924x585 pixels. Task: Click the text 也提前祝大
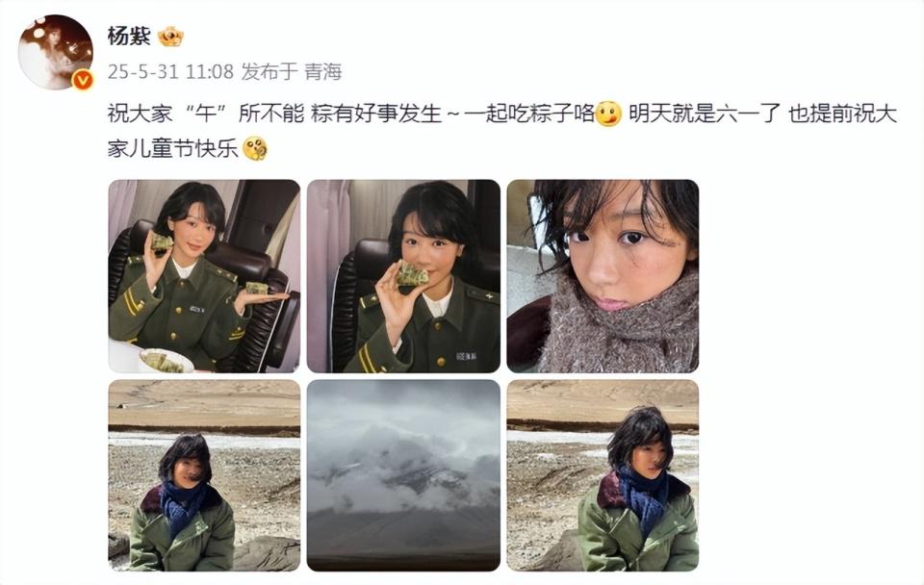click(x=843, y=114)
